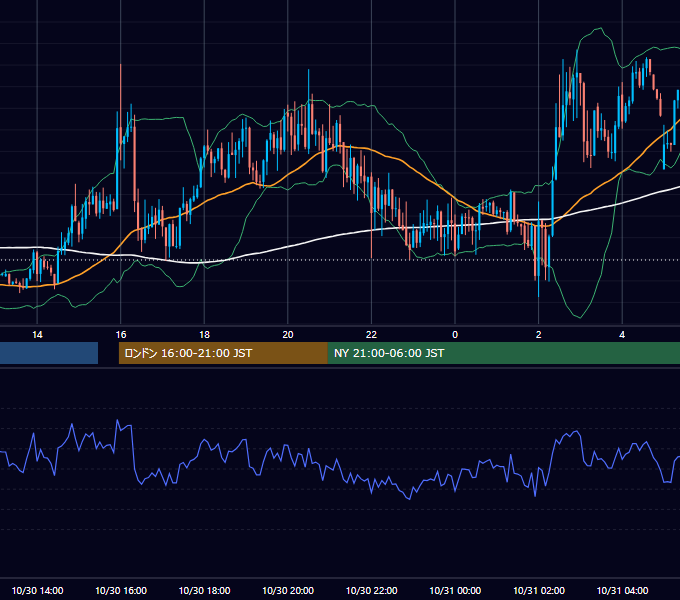Click the 14 hour label on price chart axis
The width and height of the screenshot is (680, 600).
[37, 335]
